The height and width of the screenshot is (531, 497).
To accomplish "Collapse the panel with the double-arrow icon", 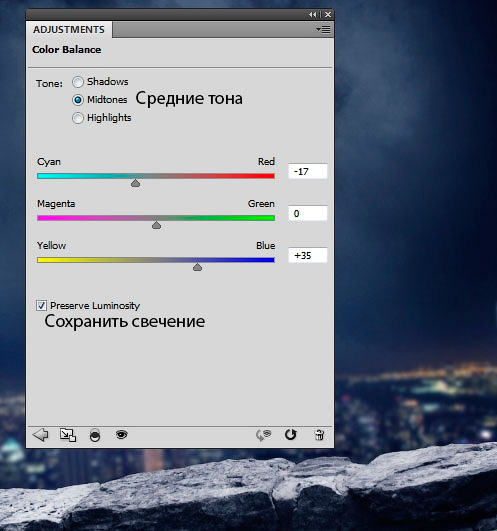I will pyautogui.click(x=312, y=15).
